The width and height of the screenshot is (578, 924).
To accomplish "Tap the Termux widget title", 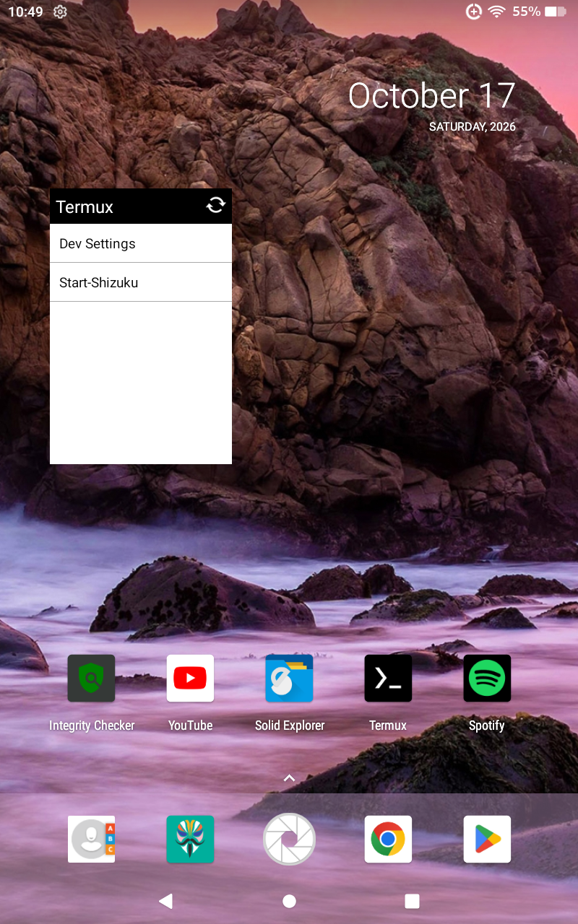I will point(85,206).
